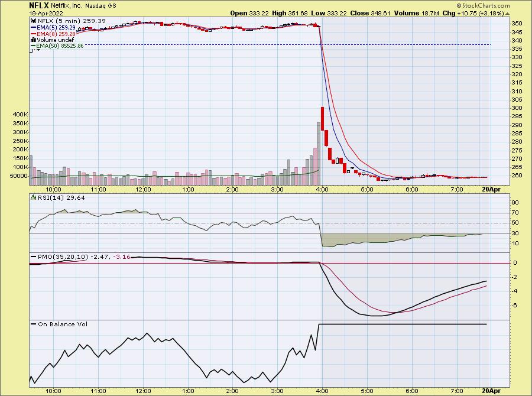Click the 100K volume axis label
Image resolution: width=532 pixels, height=396 pixels.
pyautogui.click(x=20, y=167)
